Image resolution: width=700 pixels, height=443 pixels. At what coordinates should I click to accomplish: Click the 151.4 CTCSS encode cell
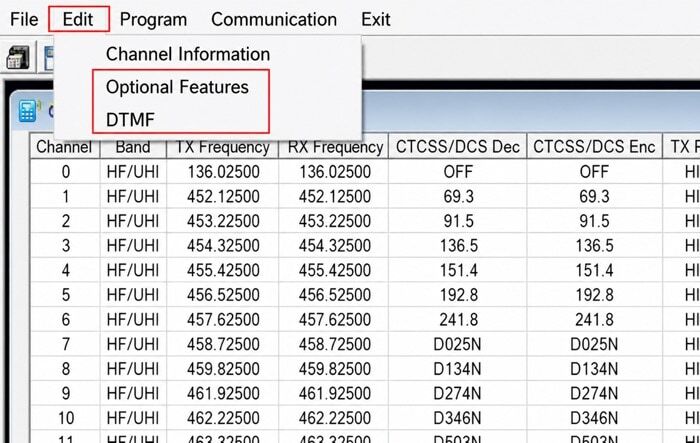[594, 270]
